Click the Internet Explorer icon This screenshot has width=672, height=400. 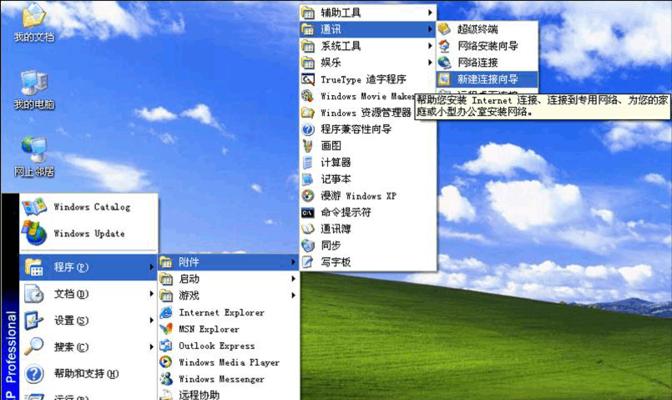click(166, 313)
